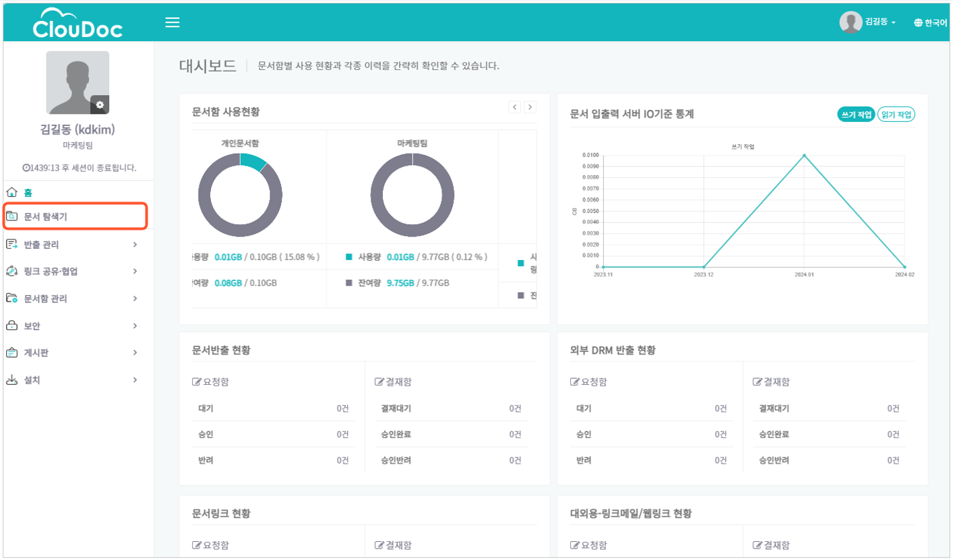This screenshot has height=560, width=953.
Task: Expand 설치 submenu chevron
Action: [x=135, y=379]
